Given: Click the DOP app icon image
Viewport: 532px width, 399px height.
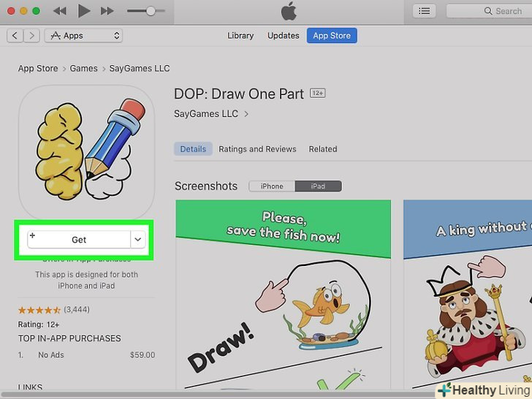Looking at the screenshot, I should (x=86, y=152).
